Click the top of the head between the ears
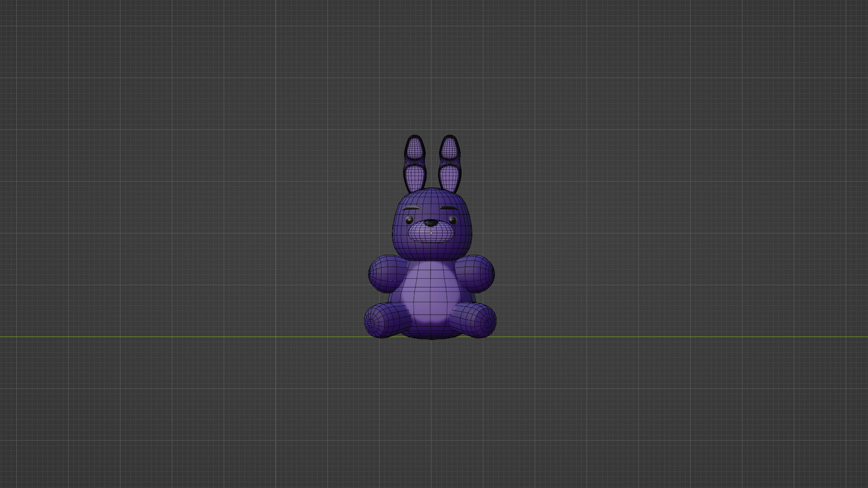The height and width of the screenshot is (488, 868). click(432, 193)
